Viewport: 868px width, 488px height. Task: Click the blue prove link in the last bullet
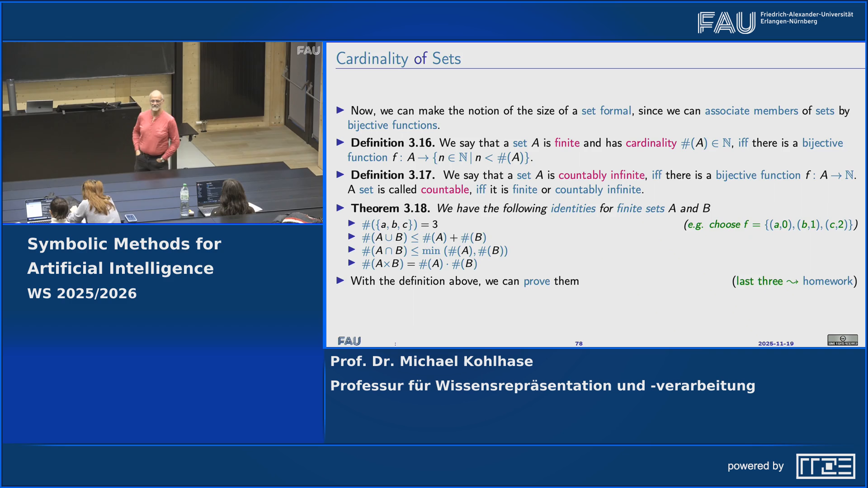coord(537,281)
